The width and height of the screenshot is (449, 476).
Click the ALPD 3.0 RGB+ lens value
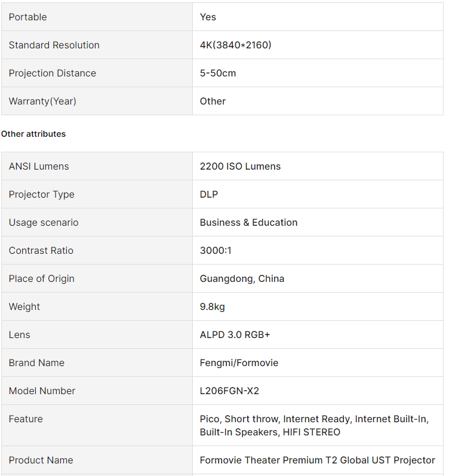click(235, 334)
